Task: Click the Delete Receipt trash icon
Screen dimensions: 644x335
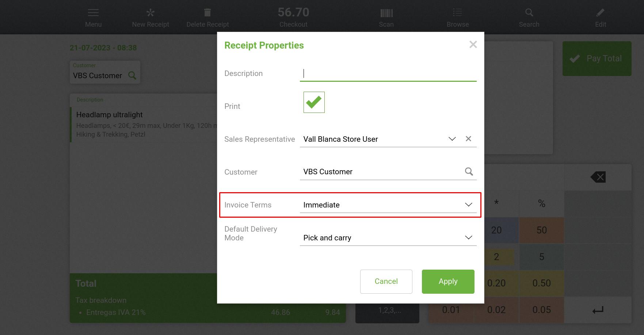Action: click(207, 13)
